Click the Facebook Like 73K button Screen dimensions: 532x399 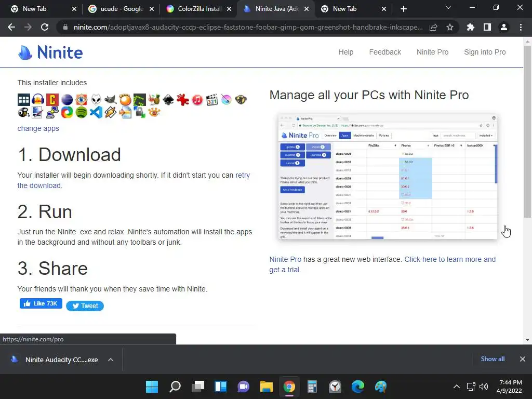coord(41,303)
